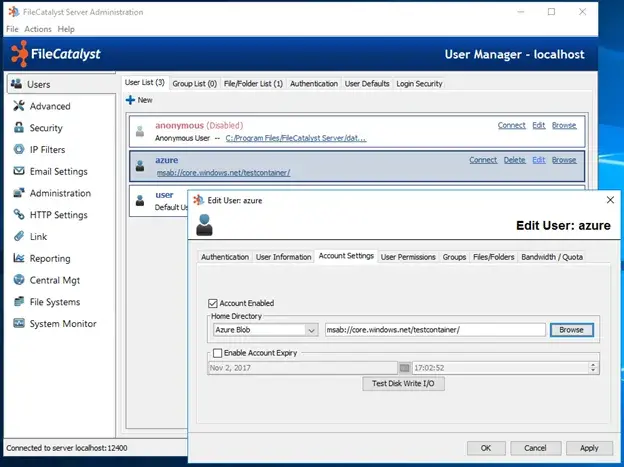
Task: Open the Actions menu
Action: (x=38, y=29)
